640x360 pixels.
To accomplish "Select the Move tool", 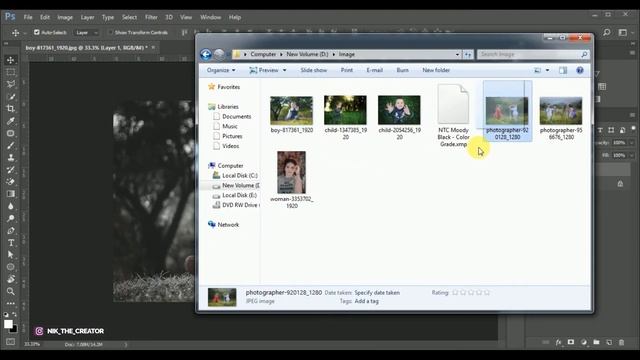I will coord(11,60).
